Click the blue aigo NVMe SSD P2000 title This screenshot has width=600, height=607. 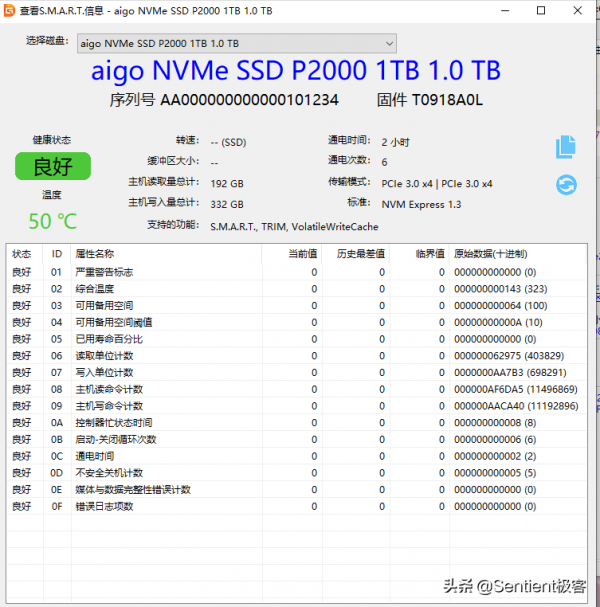point(296,70)
